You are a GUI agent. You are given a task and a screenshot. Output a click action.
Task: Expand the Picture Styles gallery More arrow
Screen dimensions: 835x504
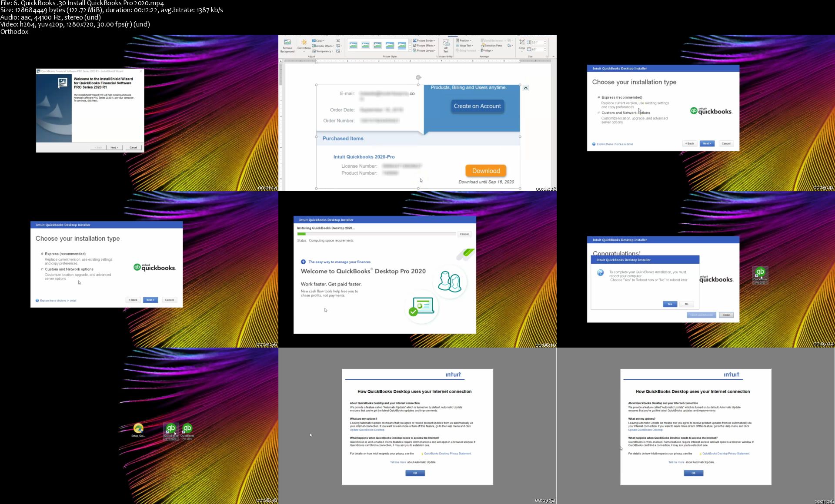click(x=410, y=50)
